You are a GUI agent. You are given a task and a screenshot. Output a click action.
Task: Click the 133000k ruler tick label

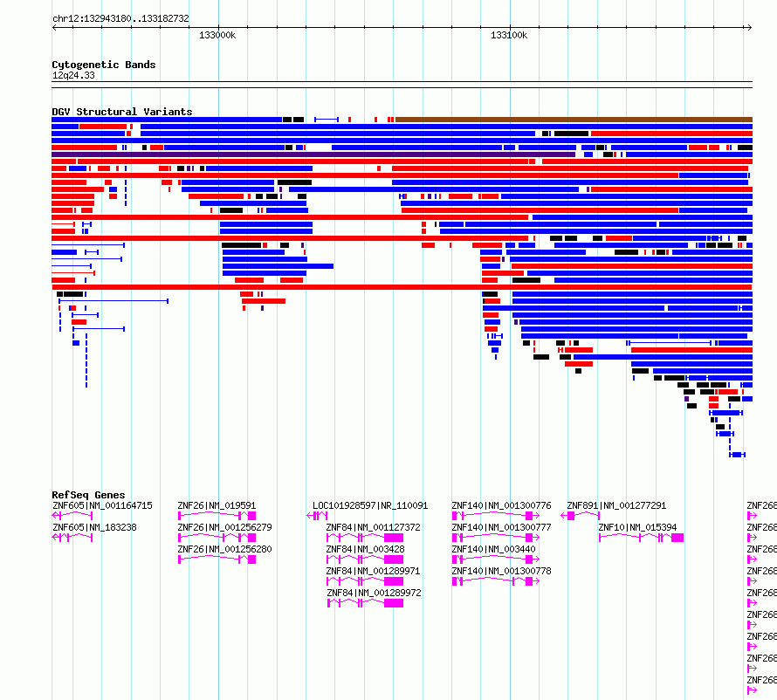tap(217, 35)
